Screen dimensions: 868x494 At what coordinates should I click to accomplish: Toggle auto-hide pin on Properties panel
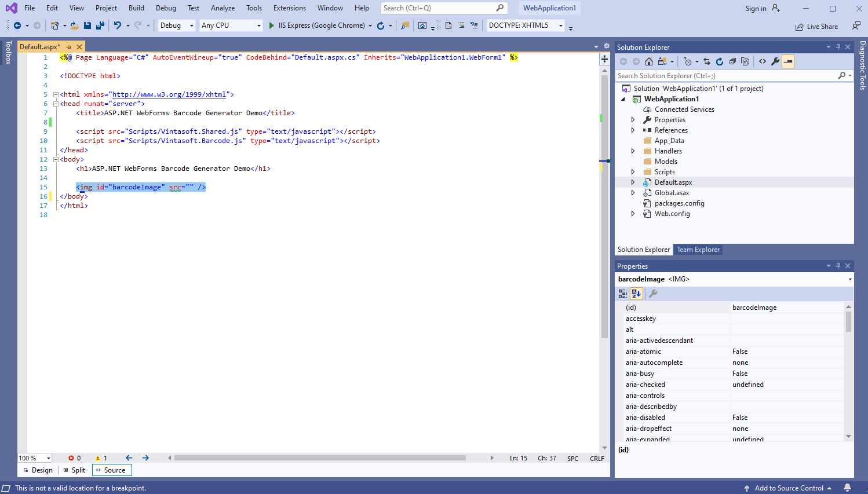[838, 266]
